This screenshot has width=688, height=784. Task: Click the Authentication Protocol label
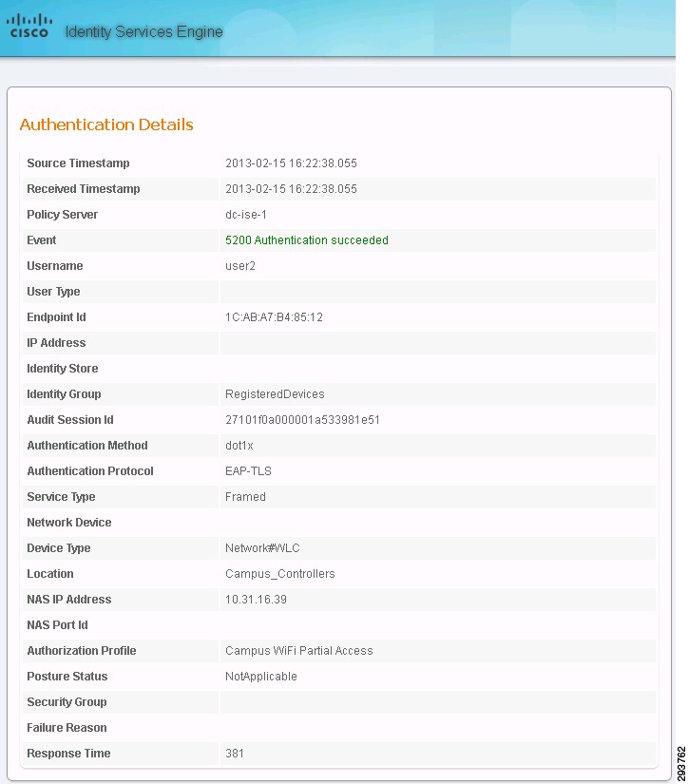tap(90, 471)
